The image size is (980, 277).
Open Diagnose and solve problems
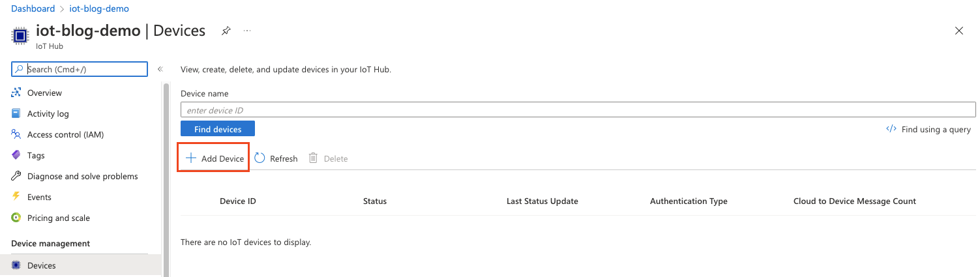82,177
